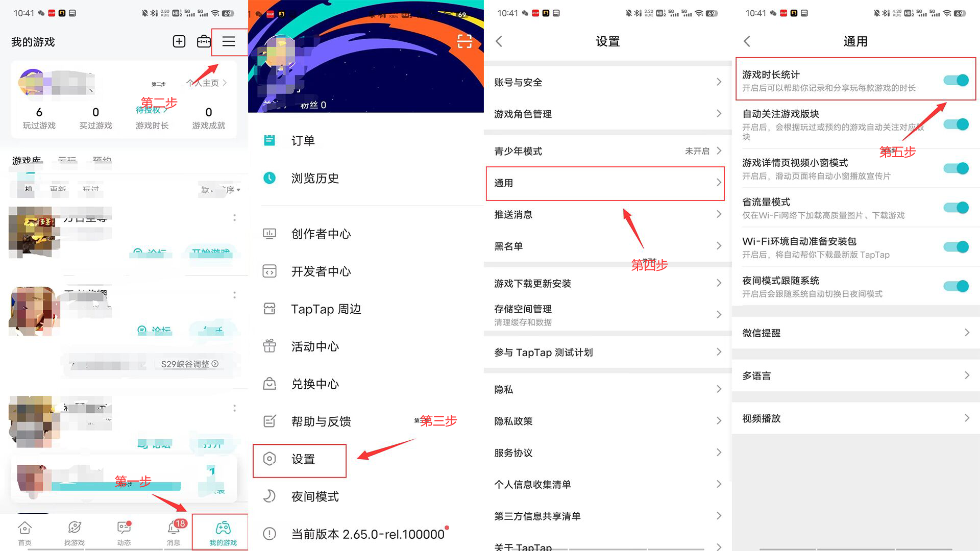This screenshot has height=551, width=980.
Task: Open 通用 settings row
Action: (608, 183)
